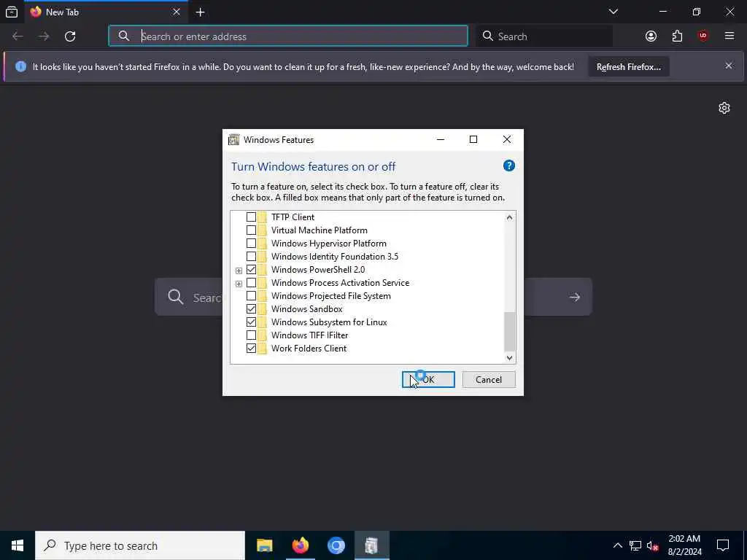Open Firefox application hamburger menu

click(x=729, y=36)
